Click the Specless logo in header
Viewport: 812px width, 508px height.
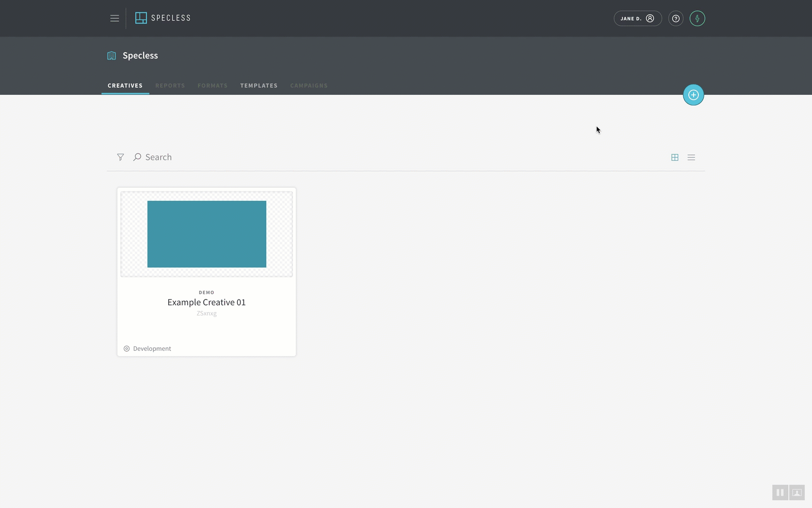[163, 18]
